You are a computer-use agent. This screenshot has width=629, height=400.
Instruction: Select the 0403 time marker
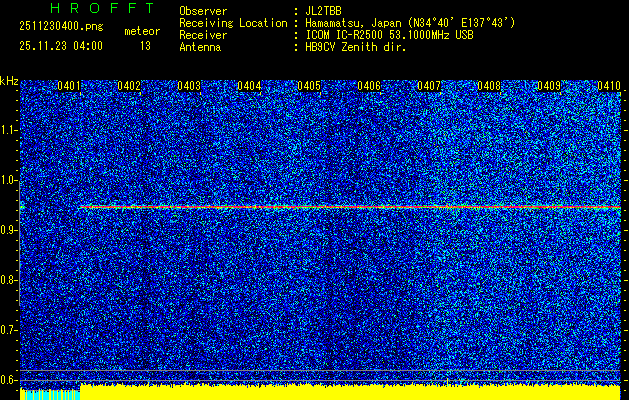(189, 87)
